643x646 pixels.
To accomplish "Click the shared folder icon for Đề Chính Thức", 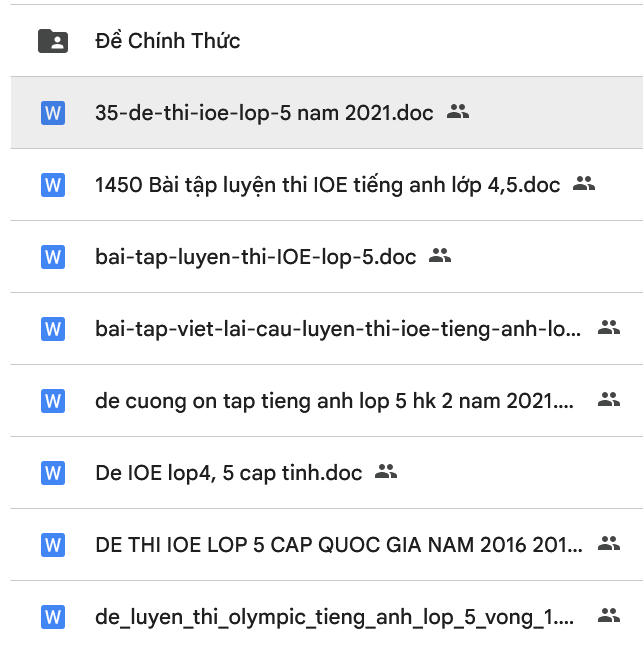I will (53, 41).
